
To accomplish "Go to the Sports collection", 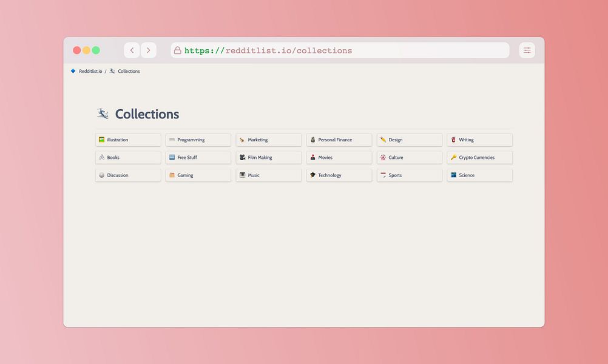I will point(410,175).
